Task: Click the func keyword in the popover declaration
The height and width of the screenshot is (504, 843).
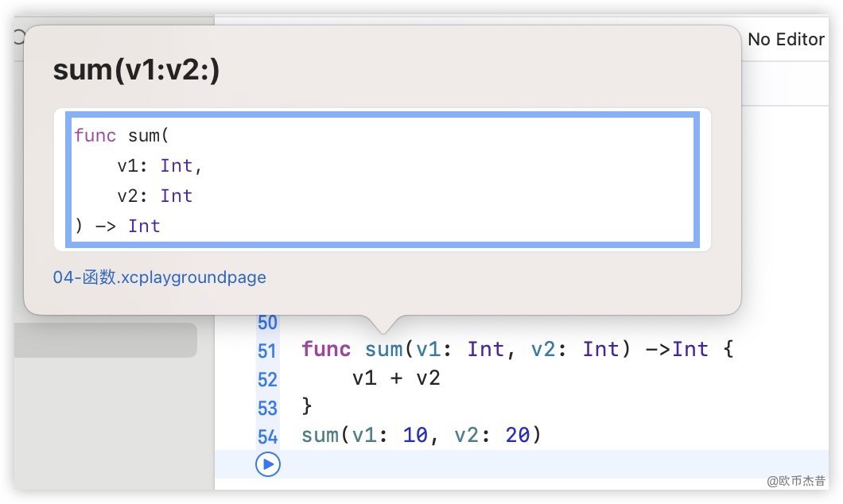Action: pyautogui.click(x=95, y=135)
